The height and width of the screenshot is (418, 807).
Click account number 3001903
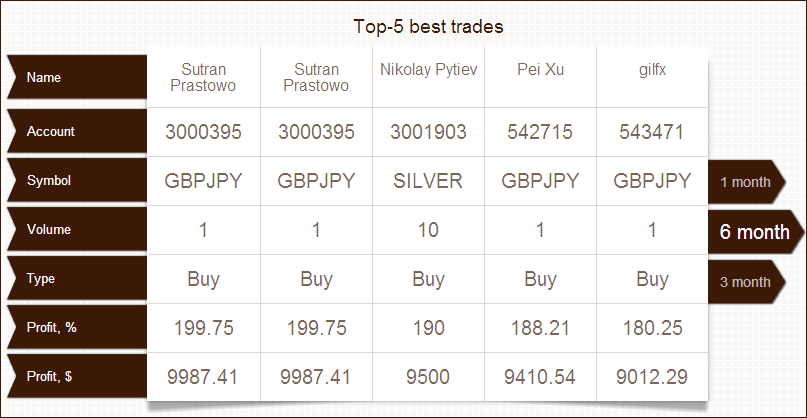click(428, 132)
